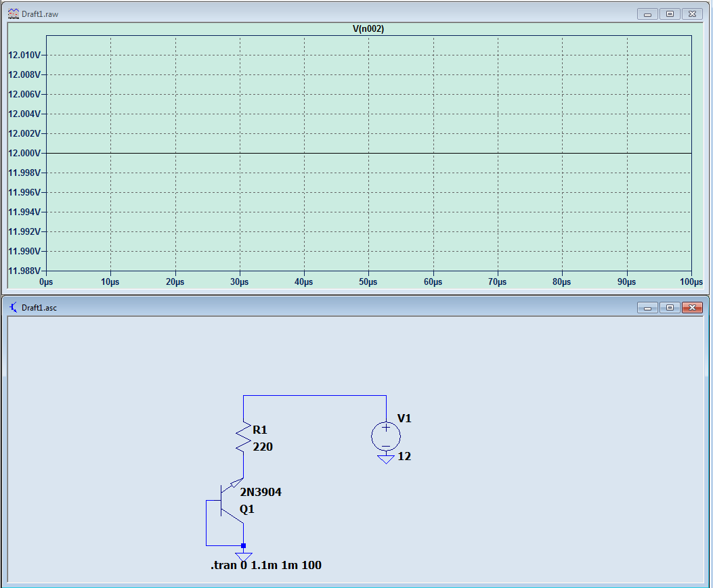Click the V(n002) trace label
Image resolution: width=713 pixels, height=588 pixels.
point(368,28)
